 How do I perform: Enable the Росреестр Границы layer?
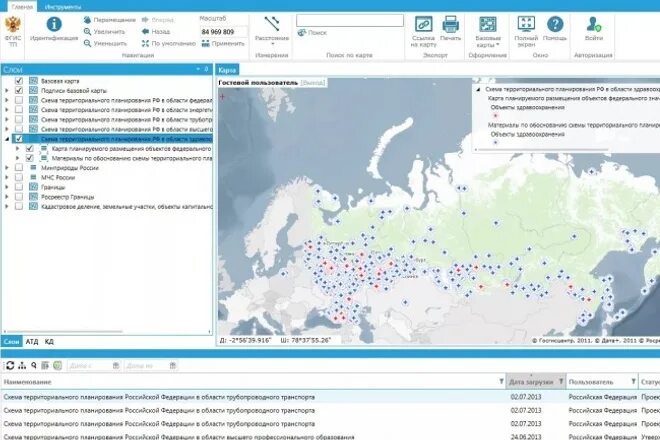19,197
